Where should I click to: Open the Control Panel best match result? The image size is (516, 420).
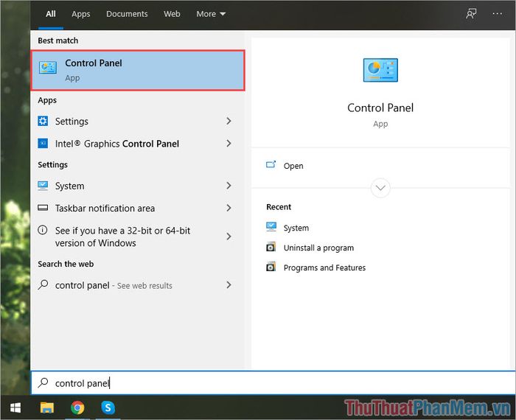tap(138, 70)
